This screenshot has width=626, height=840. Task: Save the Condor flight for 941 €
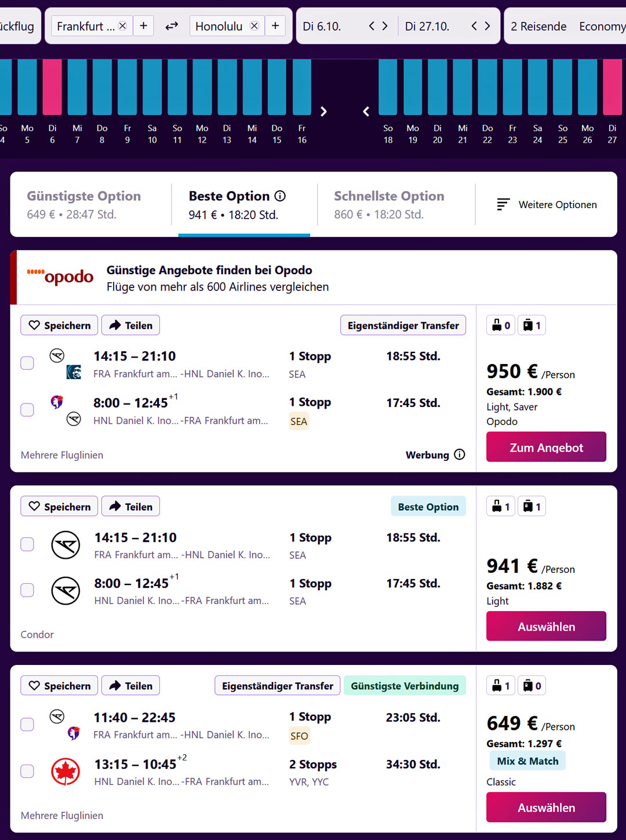pos(59,506)
